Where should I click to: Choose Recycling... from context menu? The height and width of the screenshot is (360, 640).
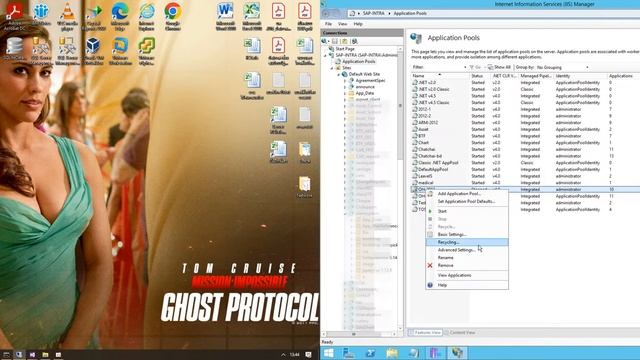467,242
